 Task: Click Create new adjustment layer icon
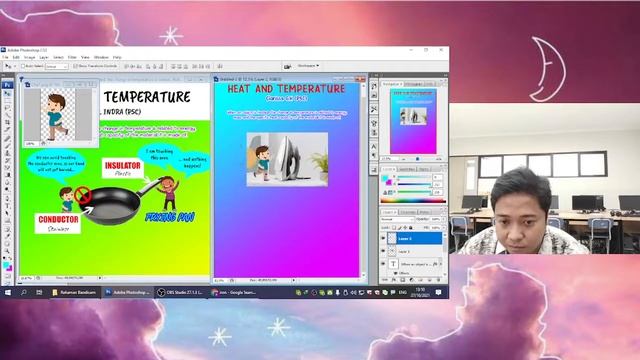tap(412, 280)
